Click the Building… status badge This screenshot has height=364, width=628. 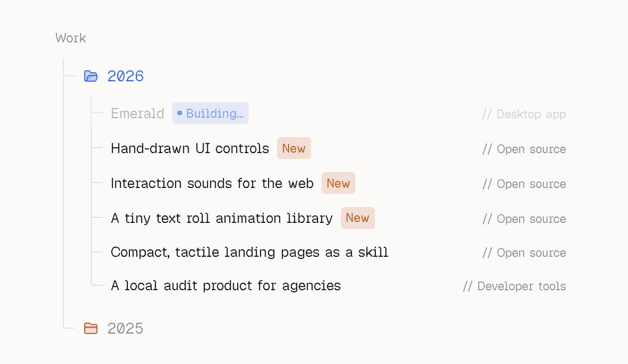point(210,114)
